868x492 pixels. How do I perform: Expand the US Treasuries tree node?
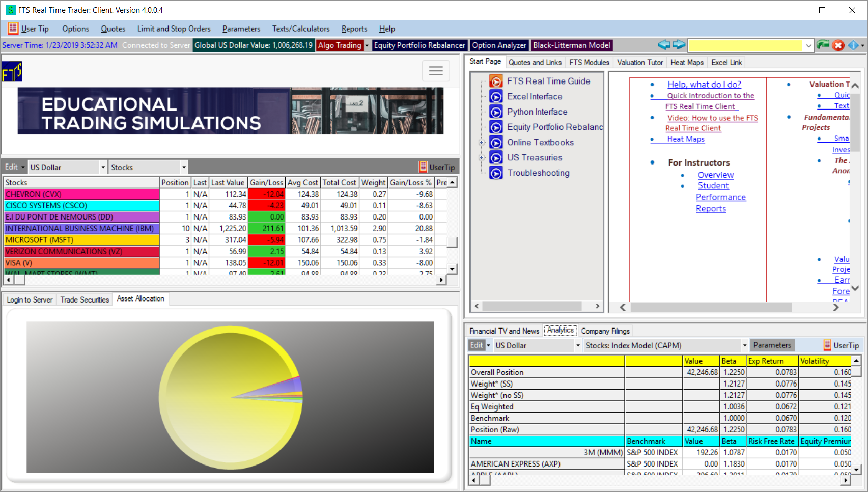coord(481,158)
